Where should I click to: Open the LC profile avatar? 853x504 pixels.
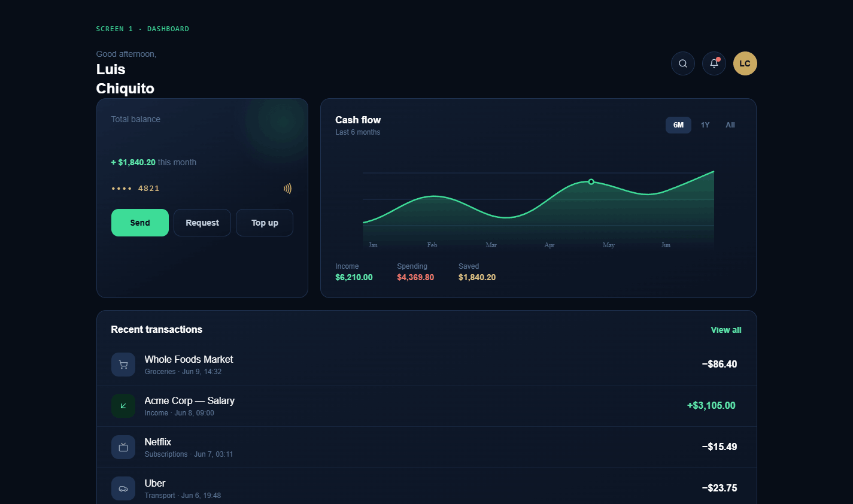coord(745,63)
